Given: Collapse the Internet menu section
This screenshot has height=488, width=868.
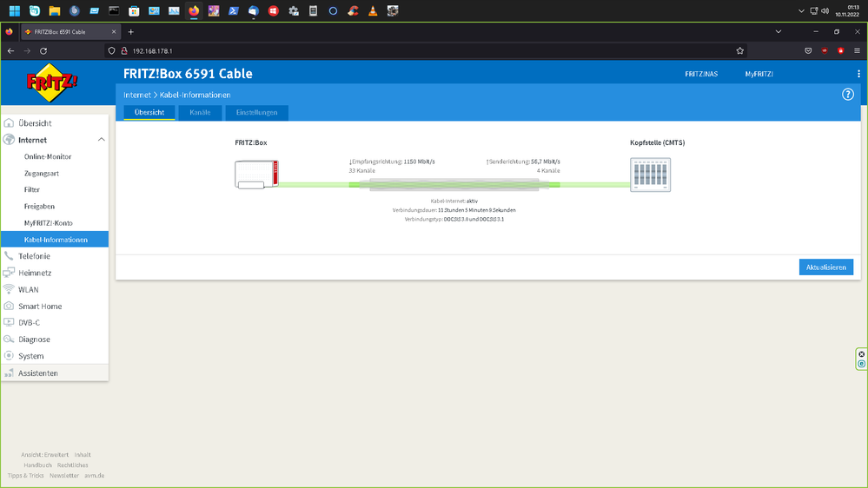Looking at the screenshot, I should [102, 140].
